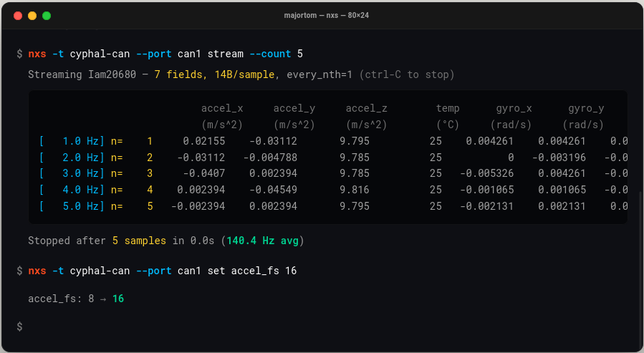Click the gyro_y column header

586,108
